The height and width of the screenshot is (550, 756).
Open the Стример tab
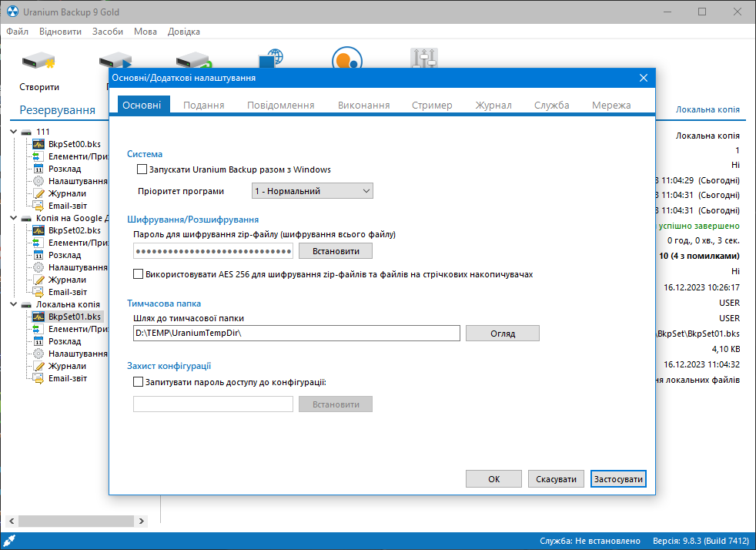(x=432, y=106)
